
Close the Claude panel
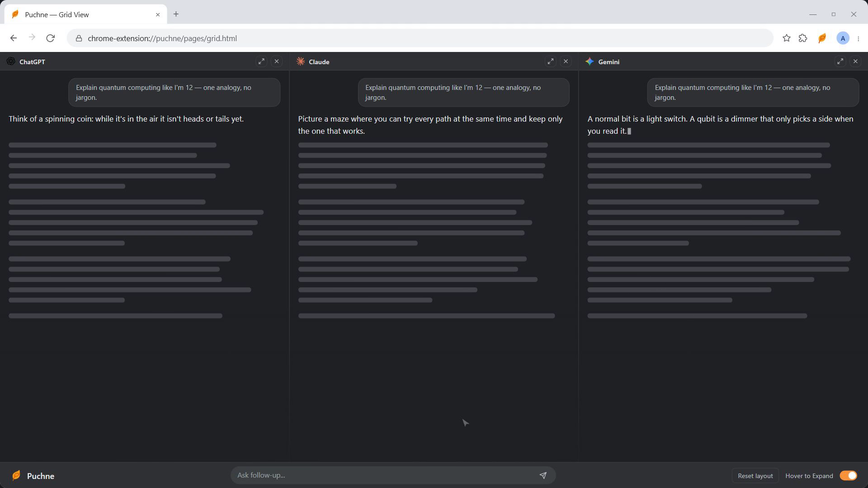tap(566, 61)
